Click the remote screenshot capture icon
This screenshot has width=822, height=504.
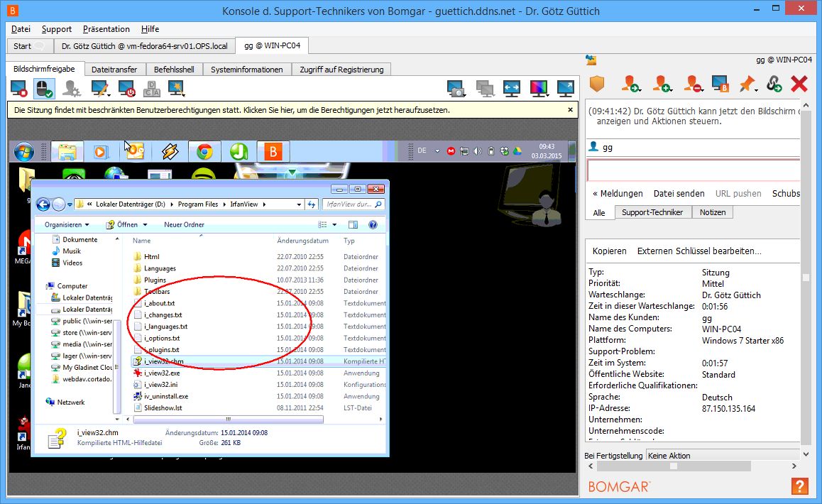[x=457, y=88]
